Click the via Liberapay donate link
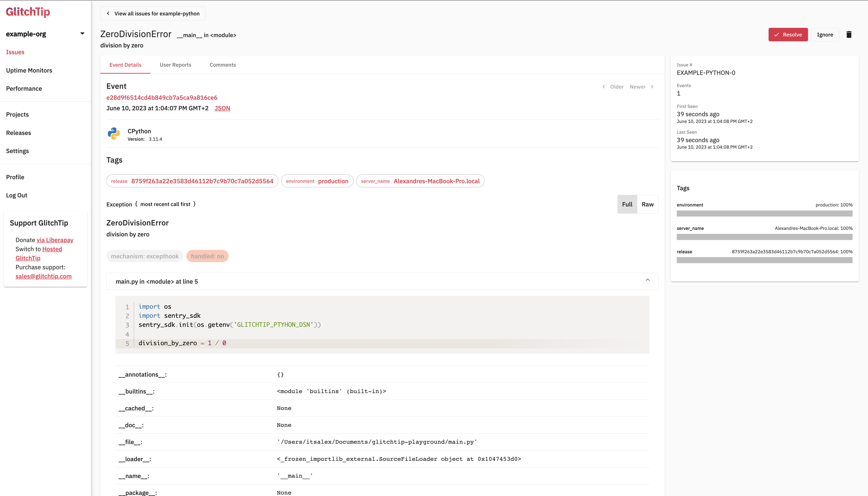This screenshot has width=868, height=496. (55, 240)
